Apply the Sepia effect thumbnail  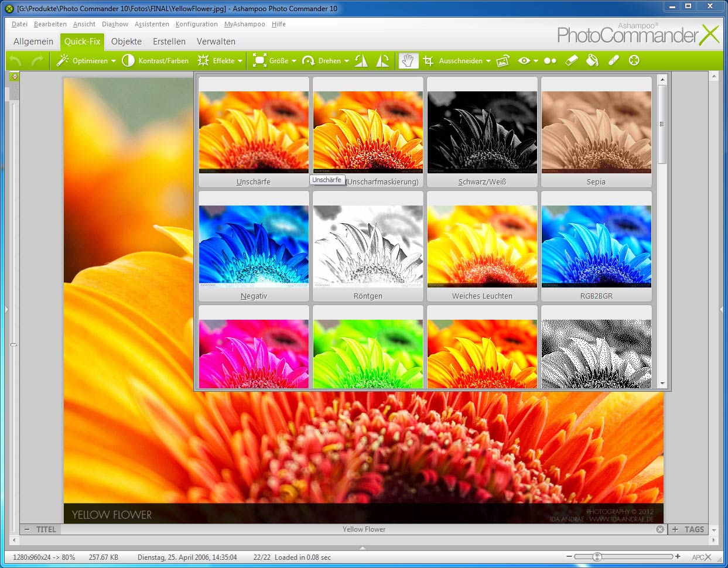click(596, 132)
